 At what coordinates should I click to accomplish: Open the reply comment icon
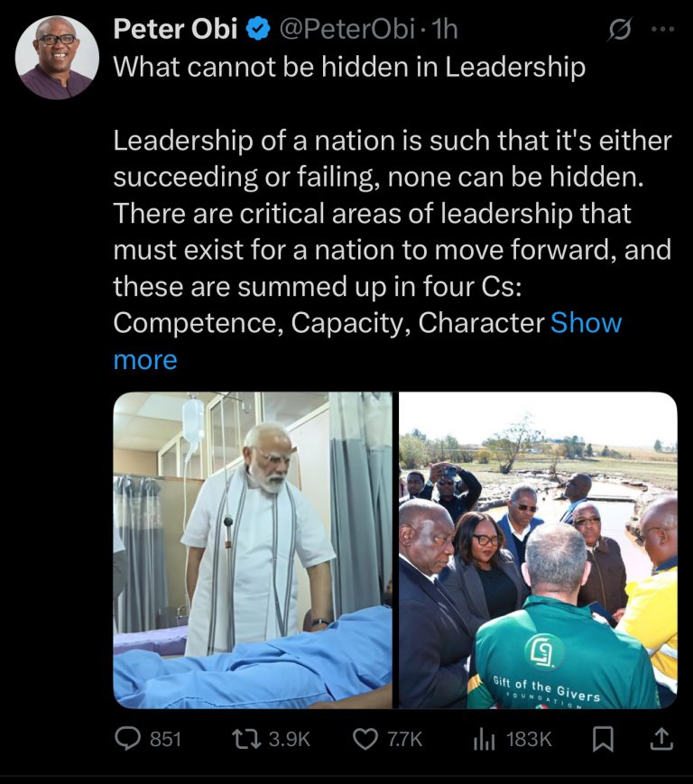[x=127, y=739]
